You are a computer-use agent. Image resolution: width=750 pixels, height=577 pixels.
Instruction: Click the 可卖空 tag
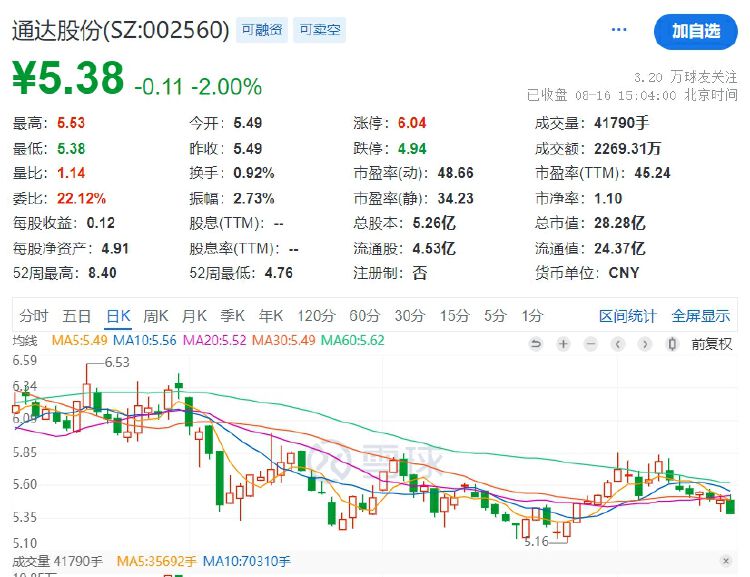(x=320, y=30)
